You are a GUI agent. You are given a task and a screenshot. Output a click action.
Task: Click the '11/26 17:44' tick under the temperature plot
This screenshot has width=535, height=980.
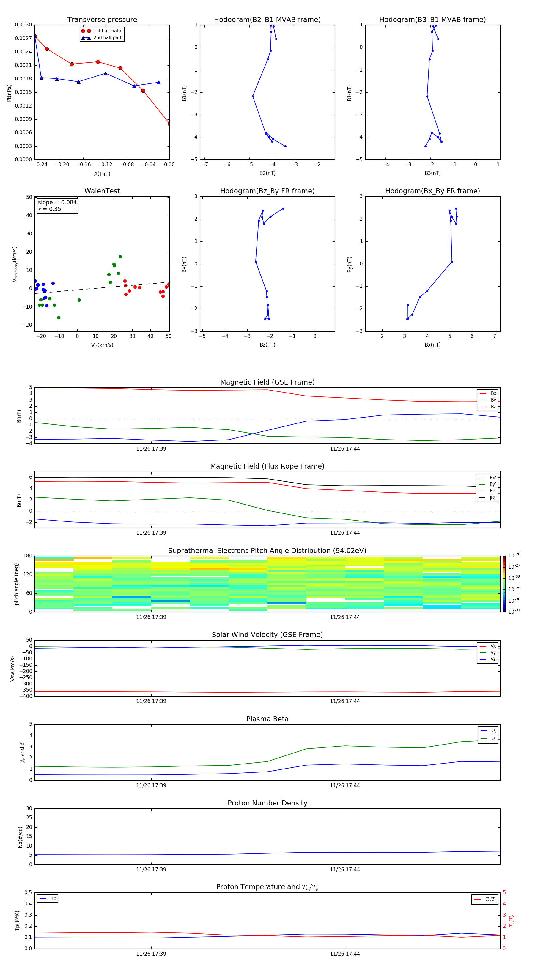(x=345, y=954)
